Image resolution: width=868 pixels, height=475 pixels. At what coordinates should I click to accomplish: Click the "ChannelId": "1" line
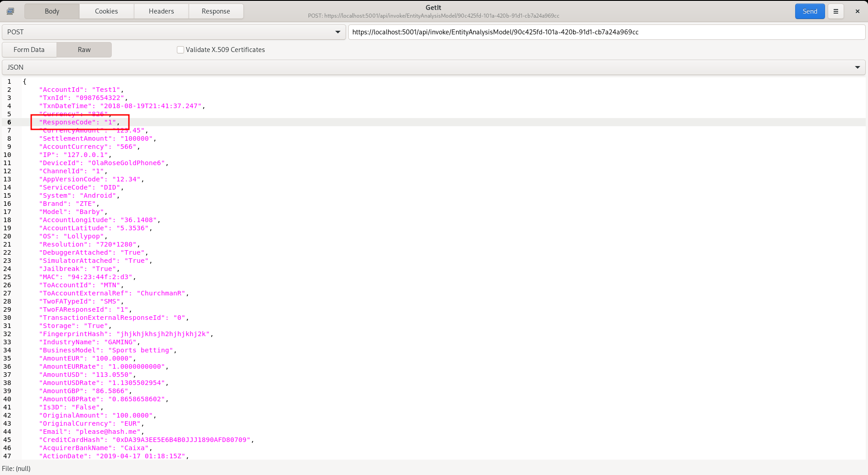tap(73, 171)
